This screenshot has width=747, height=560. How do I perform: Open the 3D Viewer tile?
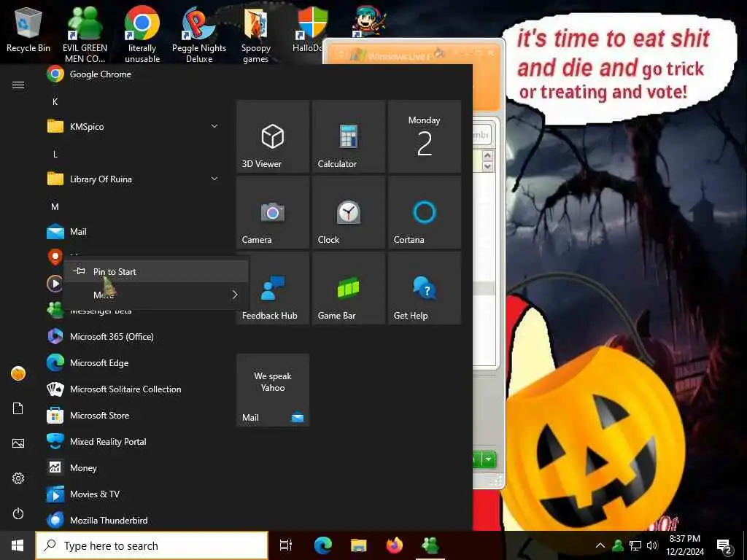[x=273, y=136]
